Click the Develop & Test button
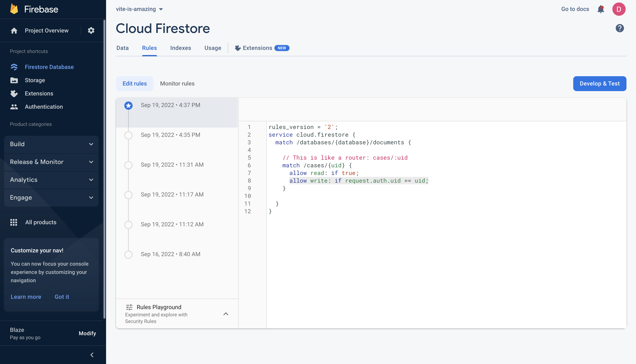Screen dimensions: 636x364 pyautogui.click(x=600, y=83)
